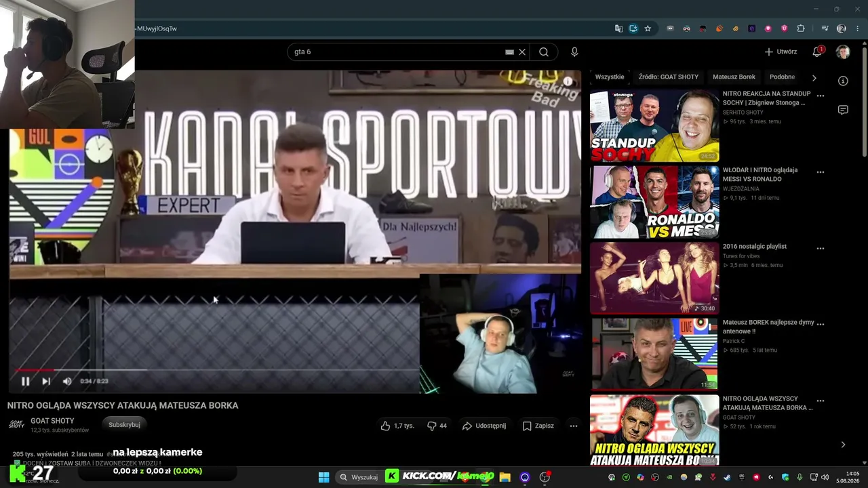Open the Steam tray icon
This screenshot has width=868, height=488.
coord(728,477)
